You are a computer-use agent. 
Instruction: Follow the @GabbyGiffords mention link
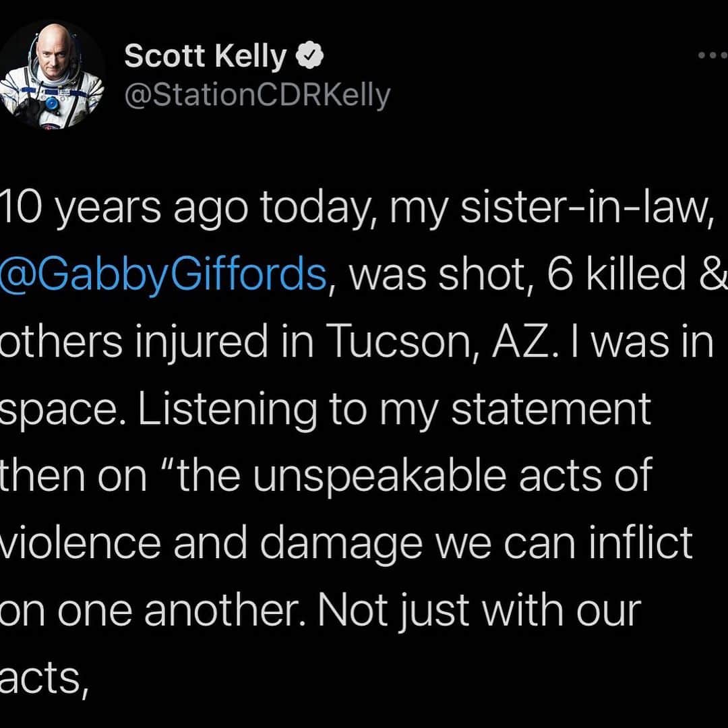coord(163,275)
